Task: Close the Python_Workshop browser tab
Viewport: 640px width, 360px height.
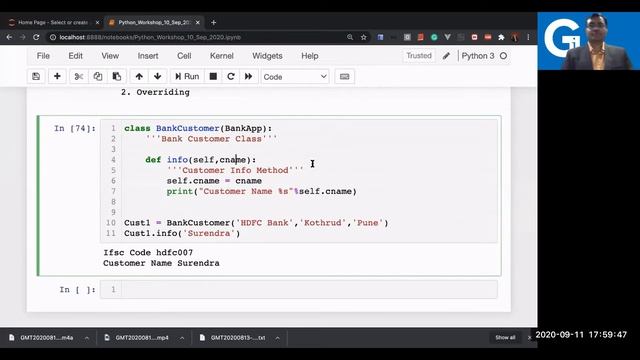Action: coord(198,22)
